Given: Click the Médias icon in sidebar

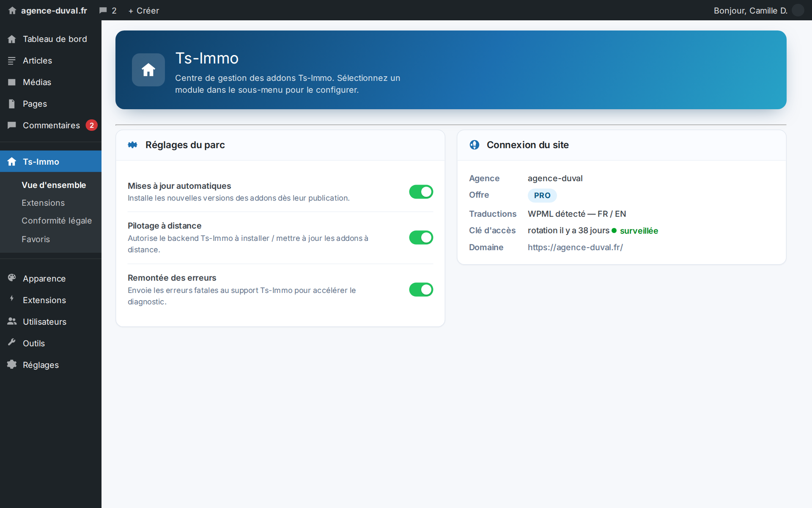Looking at the screenshot, I should click(x=12, y=82).
